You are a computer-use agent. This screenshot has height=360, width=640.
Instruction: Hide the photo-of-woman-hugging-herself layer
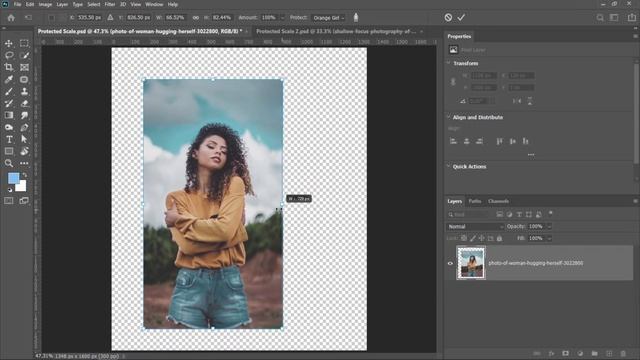[x=450, y=263]
